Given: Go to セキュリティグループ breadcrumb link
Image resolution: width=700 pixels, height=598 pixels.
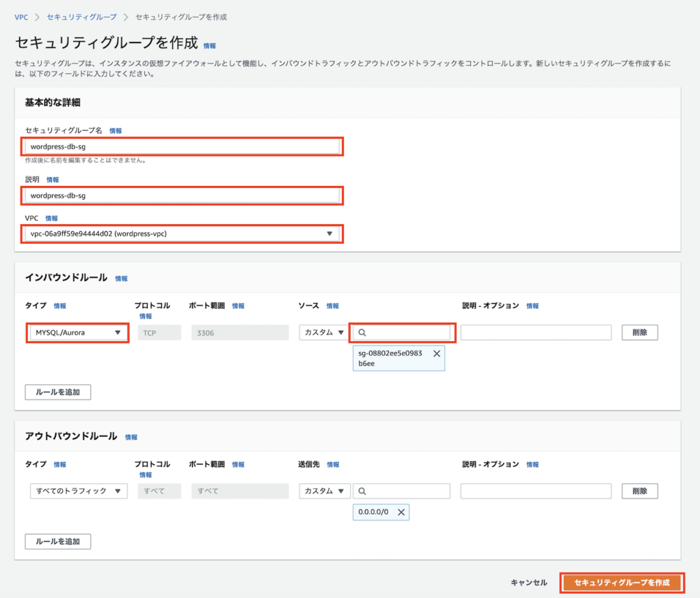Looking at the screenshot, I should tap(81, 16).
